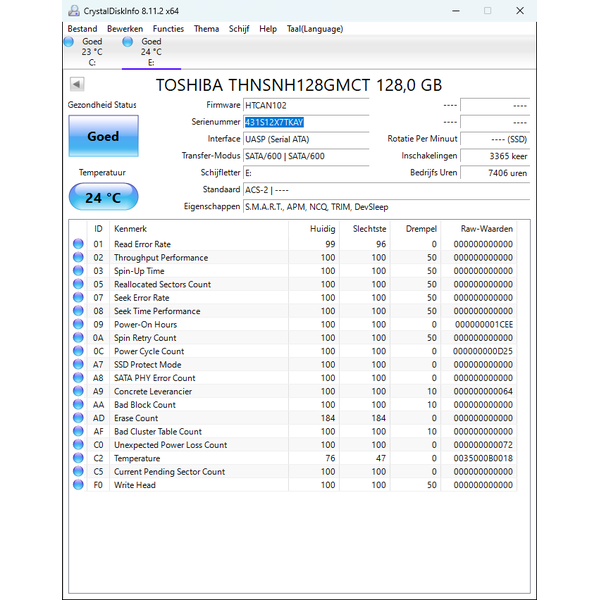The height and width of the screenshot is (600, 600).
Task: Click the Schijfletter field E:
Action: point(306,173)
